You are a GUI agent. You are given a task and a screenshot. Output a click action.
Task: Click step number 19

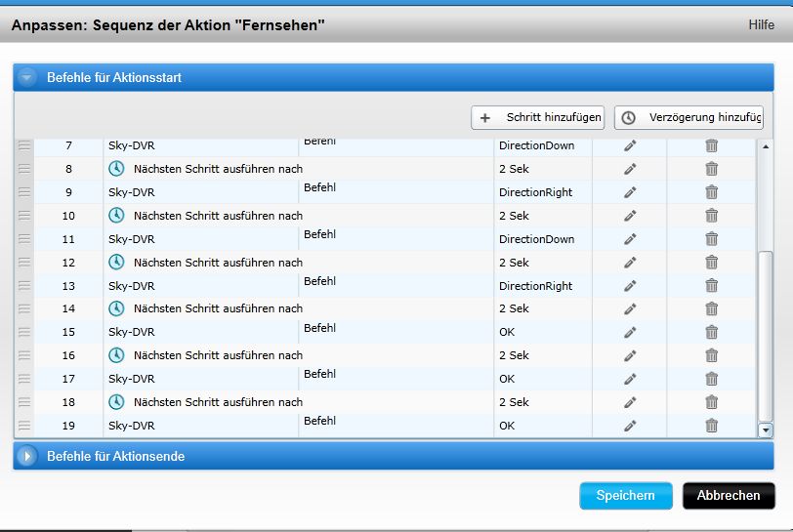click(x=68, y=426)
